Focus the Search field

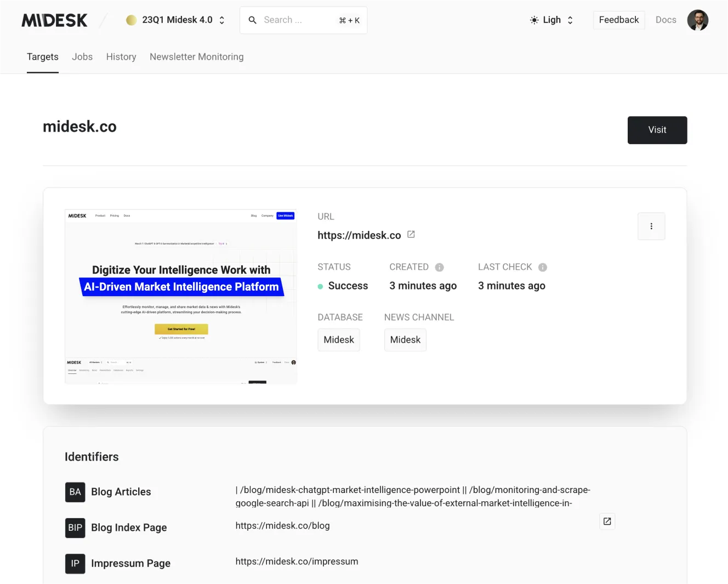pos(303,20)
